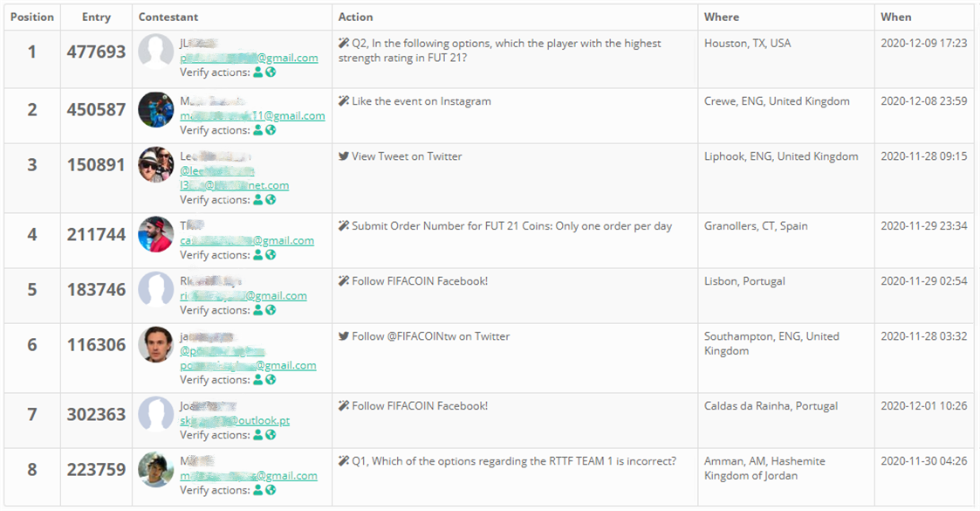
Task: Click the globe verify icon for entry 450587
Action: tap(271, 130)
